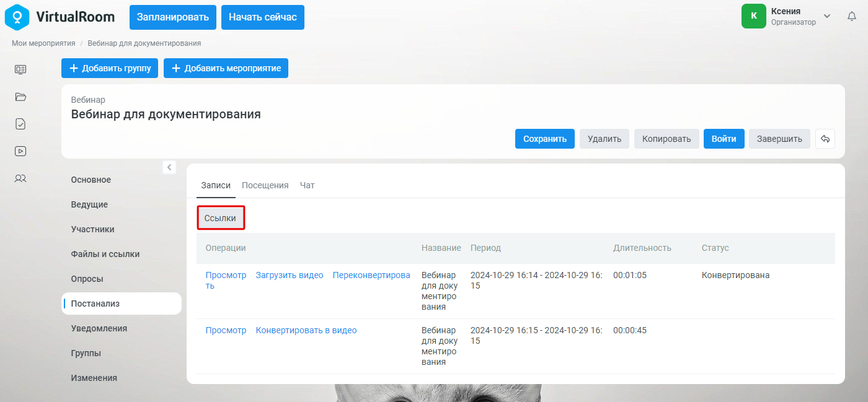The image size is (868, 402).
Task: Click the Запланировать button
Action: (173, 17)
